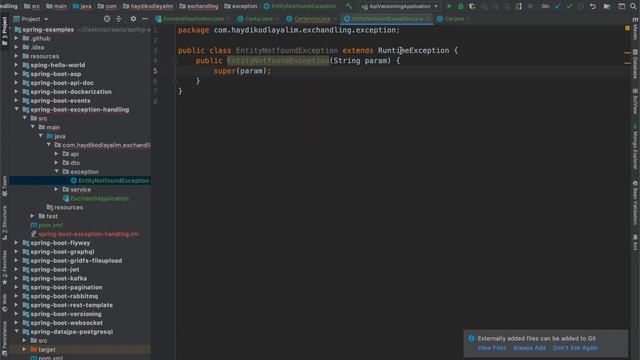Click the super(param) line in editor
Viewport: 640px width, 360px height.
[x=242, y=71]
